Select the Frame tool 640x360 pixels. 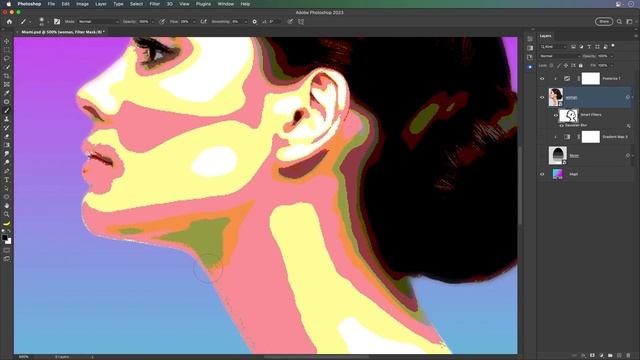[7, 84]
